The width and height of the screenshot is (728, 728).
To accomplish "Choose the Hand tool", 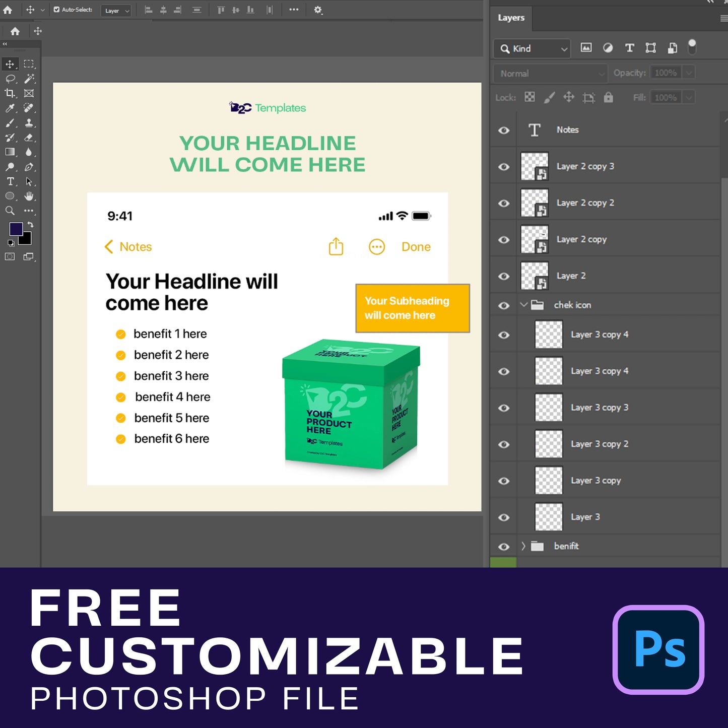I will [29, 196].
